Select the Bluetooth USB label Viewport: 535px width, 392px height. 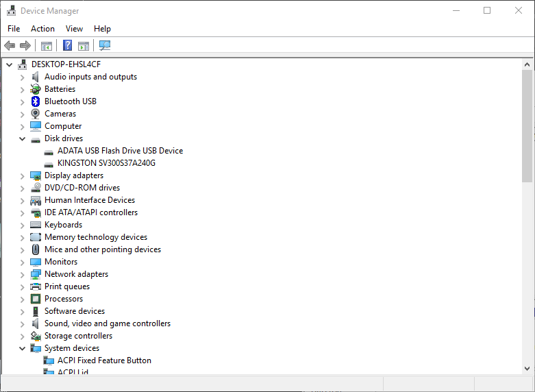click(71, 101)
